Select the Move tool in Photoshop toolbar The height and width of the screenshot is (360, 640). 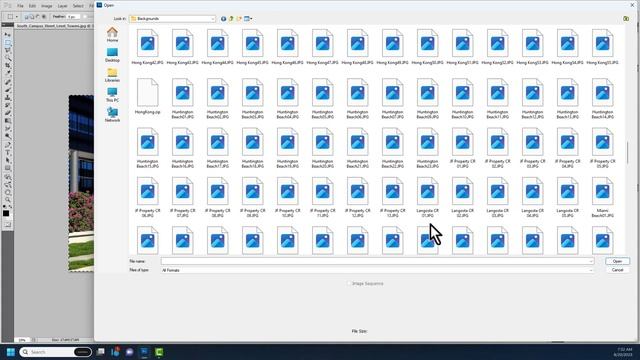tap(7, 35)
